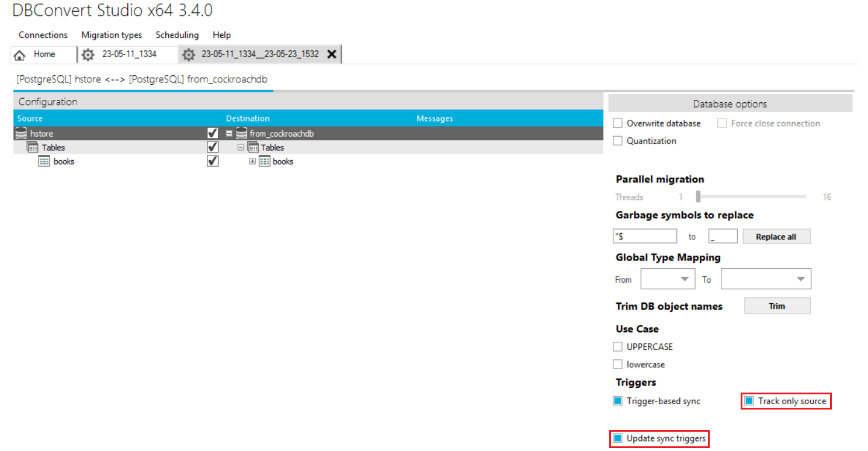The image size is (868, 451).
Task: Focus the replacement character field after 'to'
Action: 723,237
